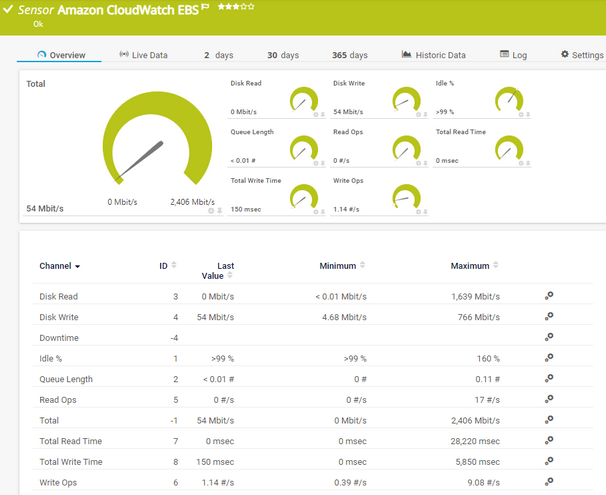Open channel settings for Write Ops row
This screenshot has height=495, width=606.
click(x=549, y=482)
